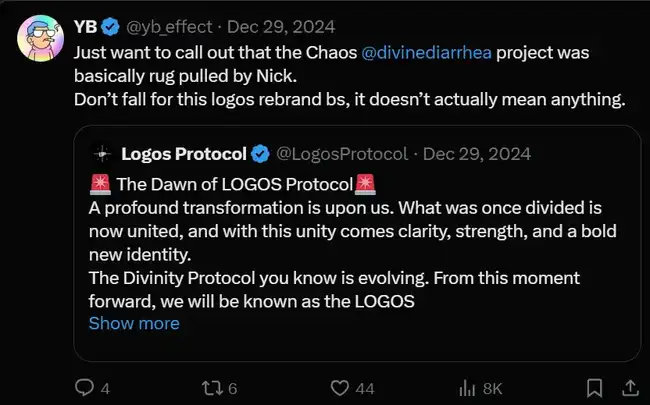Click the quoted tweet's Dec 29, 2024 date

[477, 154]
